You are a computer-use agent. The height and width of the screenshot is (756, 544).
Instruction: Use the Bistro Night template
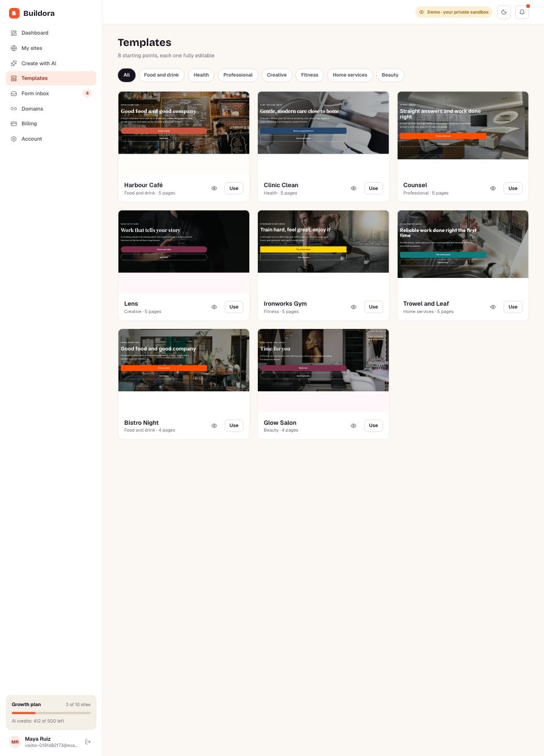click(x=234, y=425)
